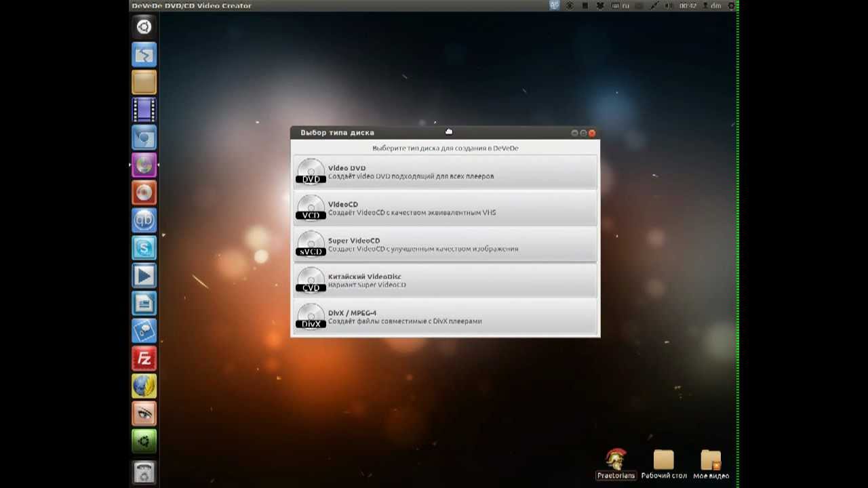Screen dimensions: 868x488
Task: Choose the Китайский VideoDisc option
Action: click(x=445, y=281)
